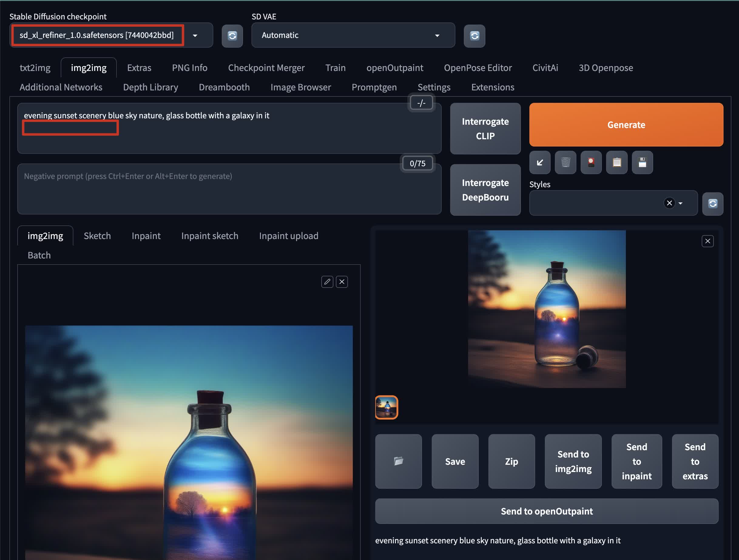Select the output gallery thumbnail
This screenshot has height=560, width=739.
click(x=386, y=407)
